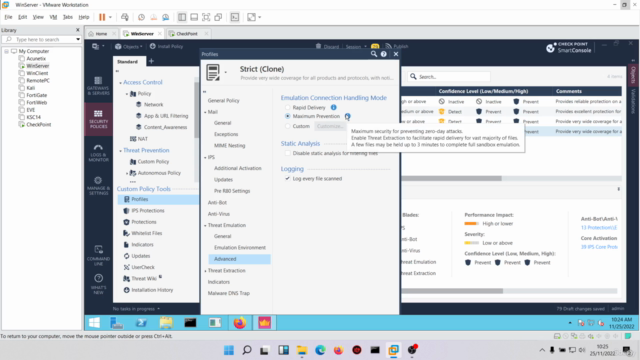Screen dimensions: 640x360
Task: Add new policy tab with plus
Action: click(x=151, y=61)
